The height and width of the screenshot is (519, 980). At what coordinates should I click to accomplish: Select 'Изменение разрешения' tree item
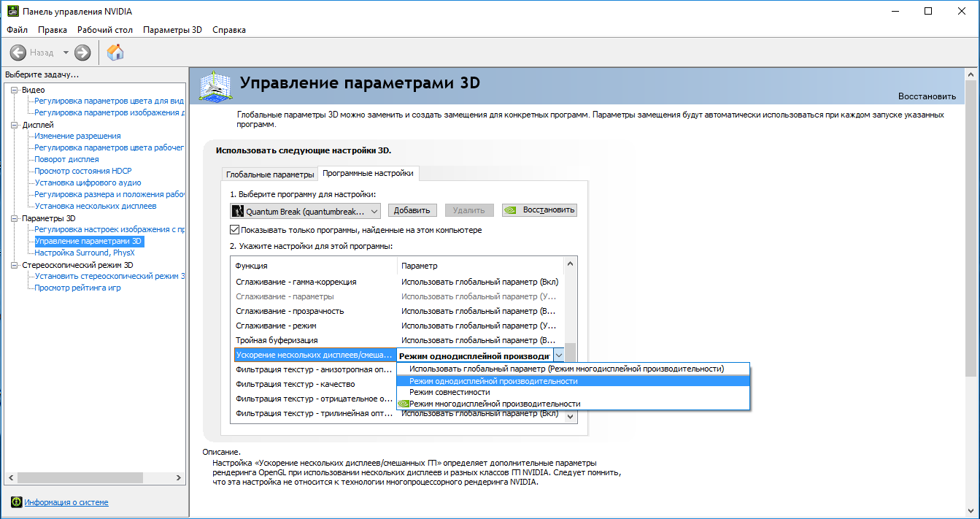[77, 136]
